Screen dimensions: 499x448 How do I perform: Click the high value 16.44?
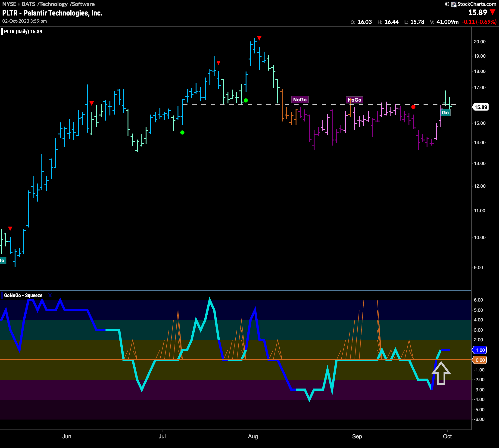[x=391, y=22]
